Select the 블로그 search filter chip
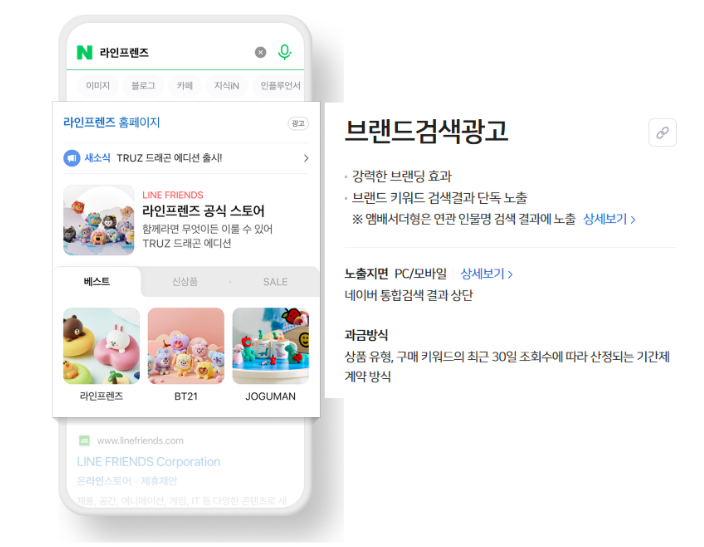The image size is (704, 547). (143, 86)
